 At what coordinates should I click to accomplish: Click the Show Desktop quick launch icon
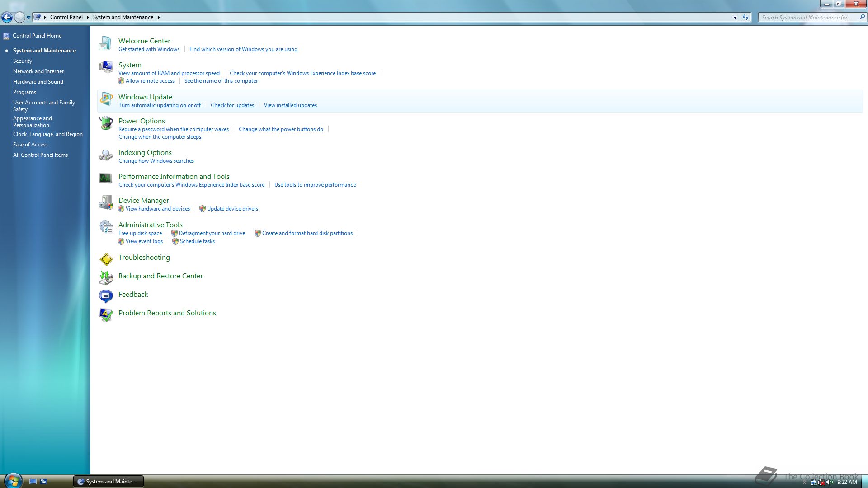point(33,482)
